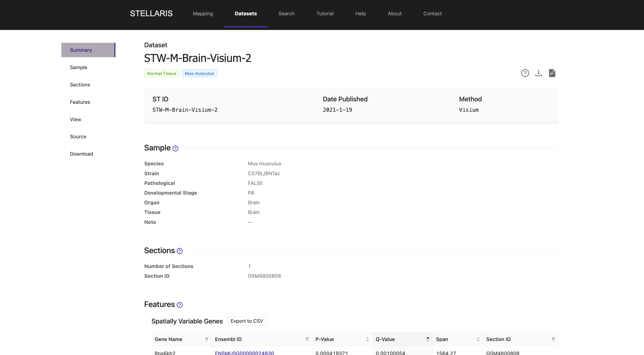Jump to Sample in the sidebar
The image size is (644, 355).
(x=88, y=68)
